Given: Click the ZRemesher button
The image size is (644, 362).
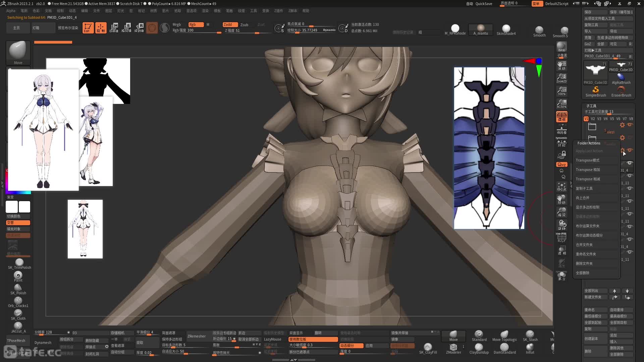Looking at the screenshot, I should coord(197,336).
